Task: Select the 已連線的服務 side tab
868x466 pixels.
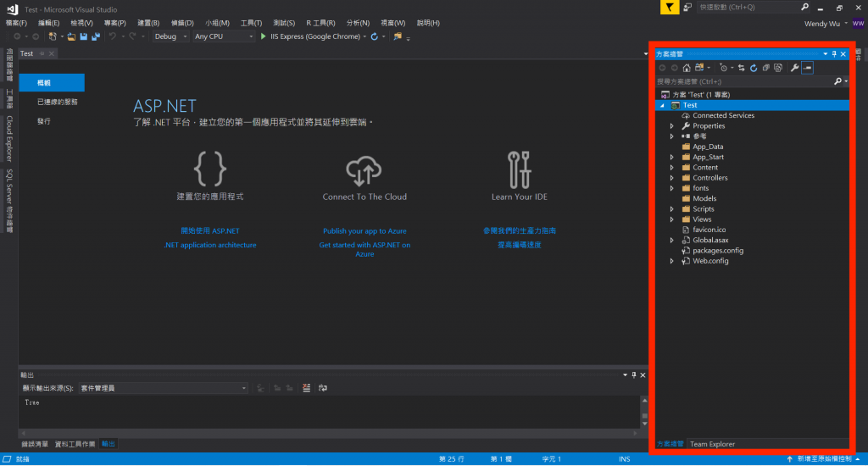Action: point(57,102)
